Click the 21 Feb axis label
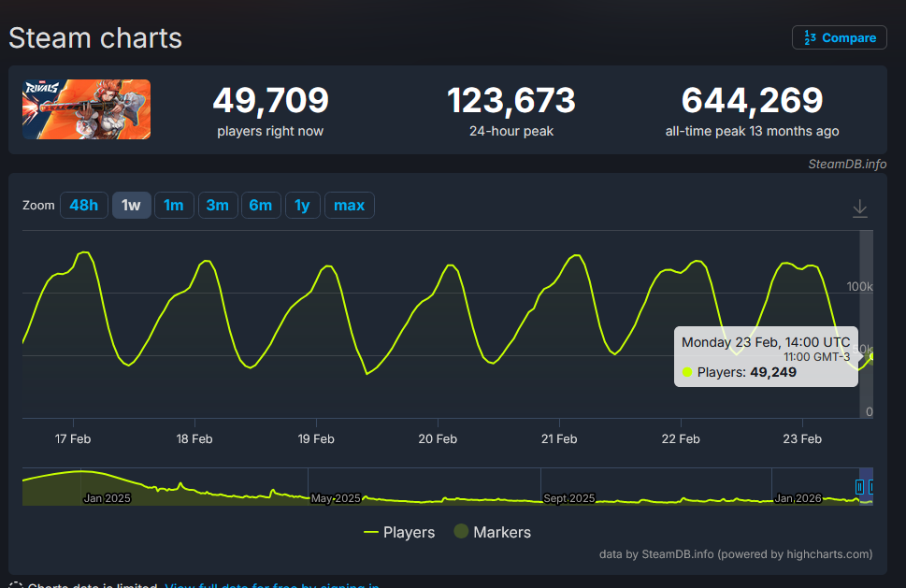 coord(559,439)
